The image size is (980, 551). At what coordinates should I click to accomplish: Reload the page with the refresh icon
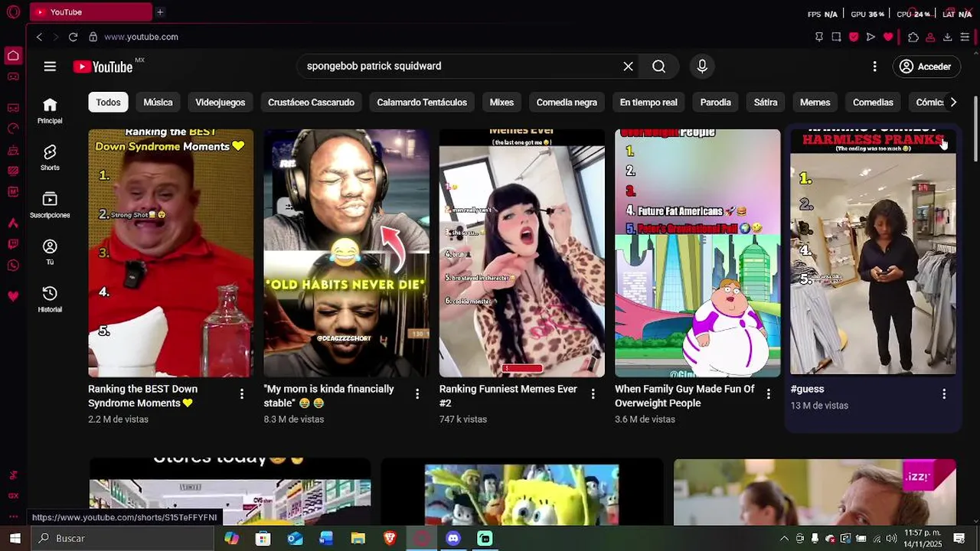click(x=73, y=37)
